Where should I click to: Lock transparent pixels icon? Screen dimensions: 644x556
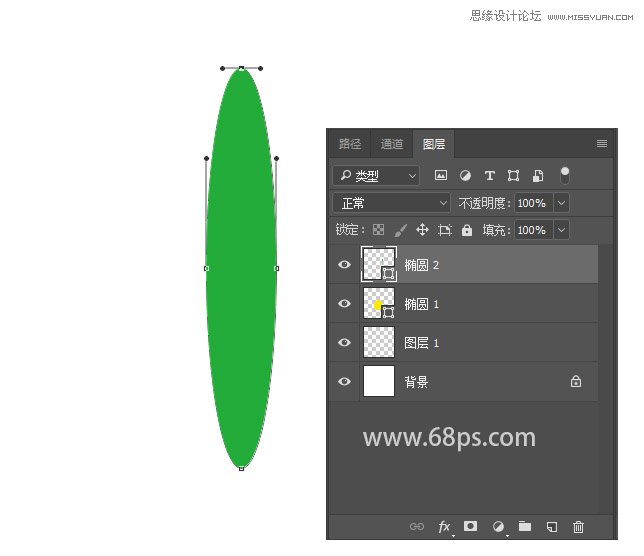pos(378,230)
